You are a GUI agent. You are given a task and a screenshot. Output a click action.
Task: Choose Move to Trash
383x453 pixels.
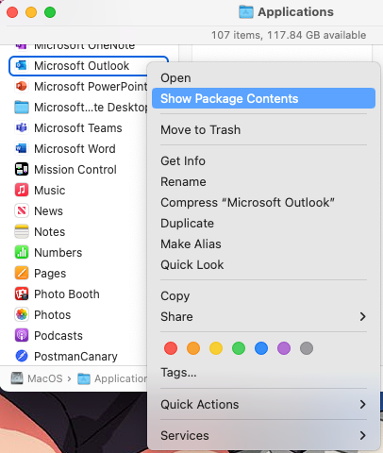[x=263, y=130]
